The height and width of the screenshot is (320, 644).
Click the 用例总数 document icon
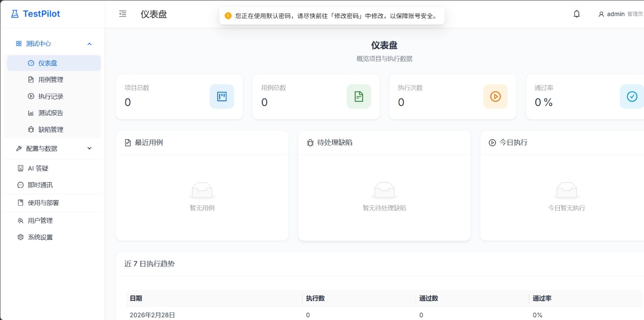click(x=359, y=96)
